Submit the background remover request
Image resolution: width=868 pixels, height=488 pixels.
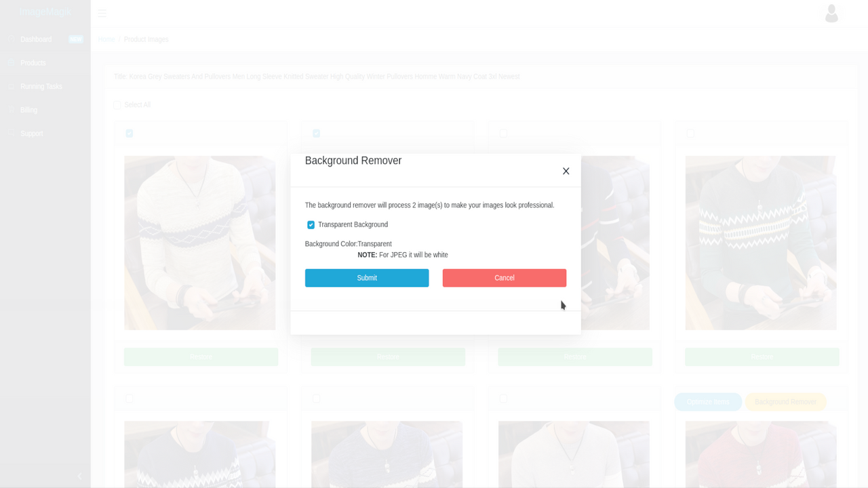(367, 278)
